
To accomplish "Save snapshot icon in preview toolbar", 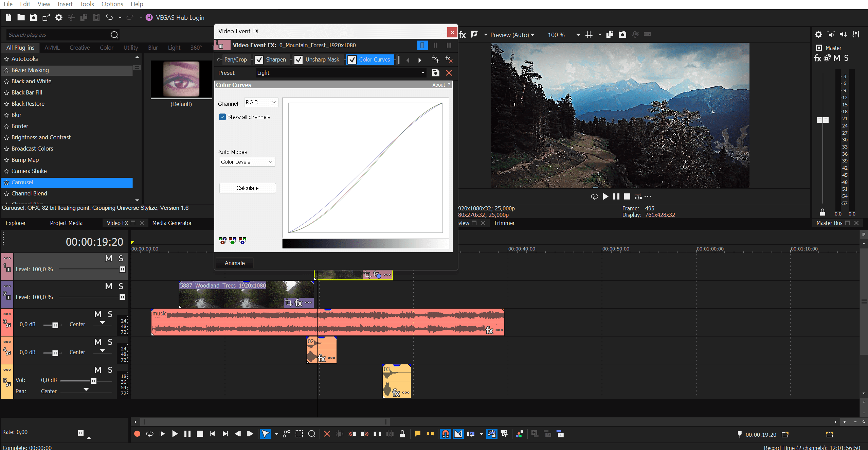I will pos(622,35).
